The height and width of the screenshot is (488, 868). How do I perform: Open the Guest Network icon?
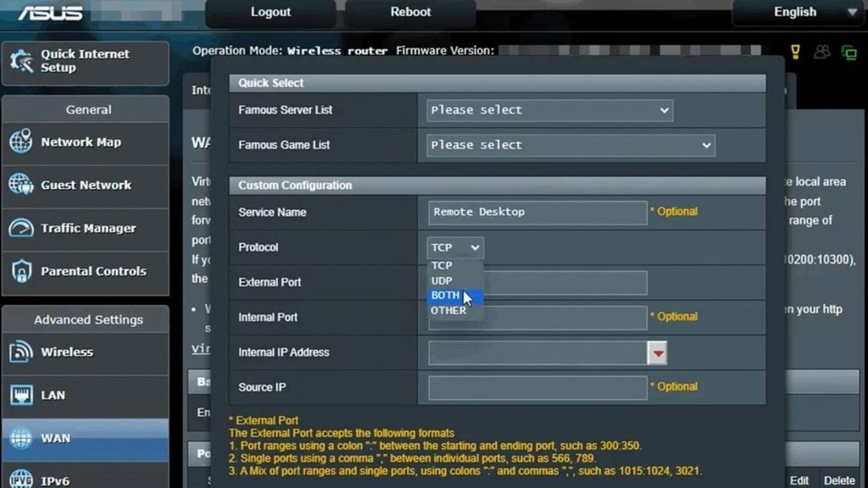click(21, 185)
